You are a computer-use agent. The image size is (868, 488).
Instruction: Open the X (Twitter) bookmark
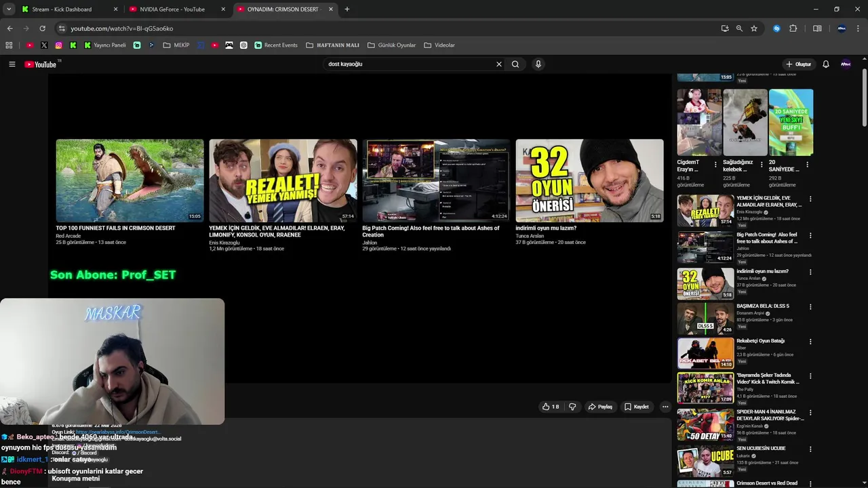pos(44,45)
